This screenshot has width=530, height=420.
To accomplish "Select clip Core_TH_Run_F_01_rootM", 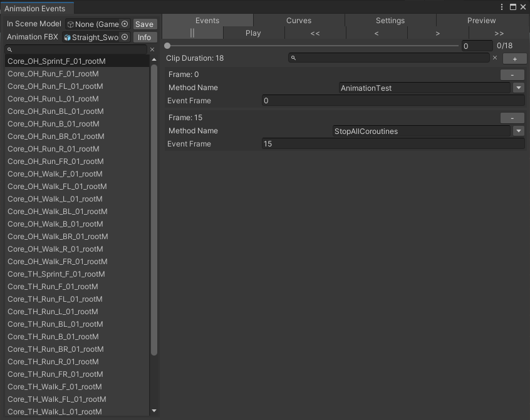I will coord(77,286).
